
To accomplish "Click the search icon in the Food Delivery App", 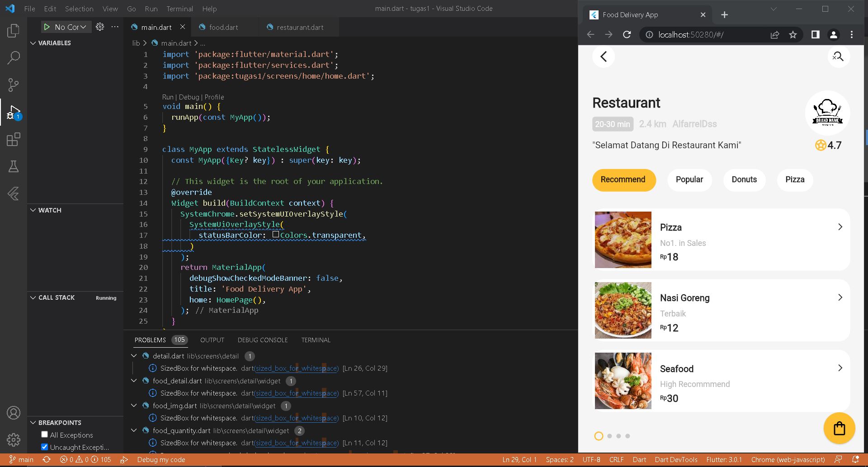I will coord(838,57).
